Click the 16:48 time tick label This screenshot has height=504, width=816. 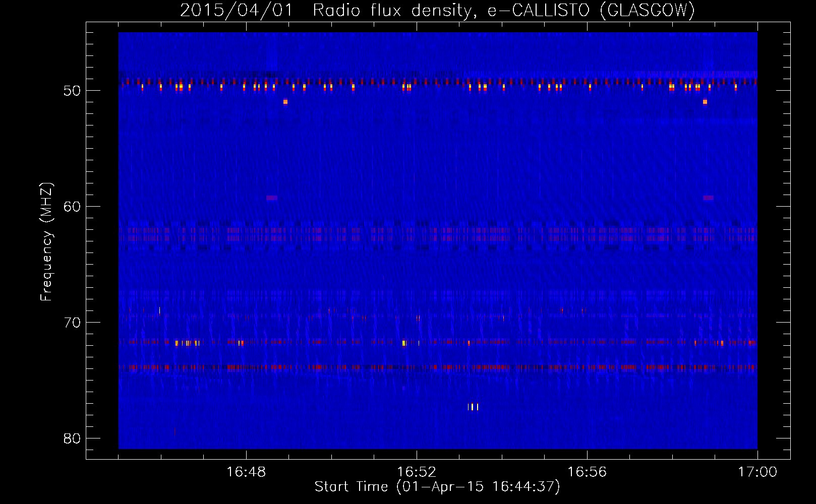click(246, 472)
